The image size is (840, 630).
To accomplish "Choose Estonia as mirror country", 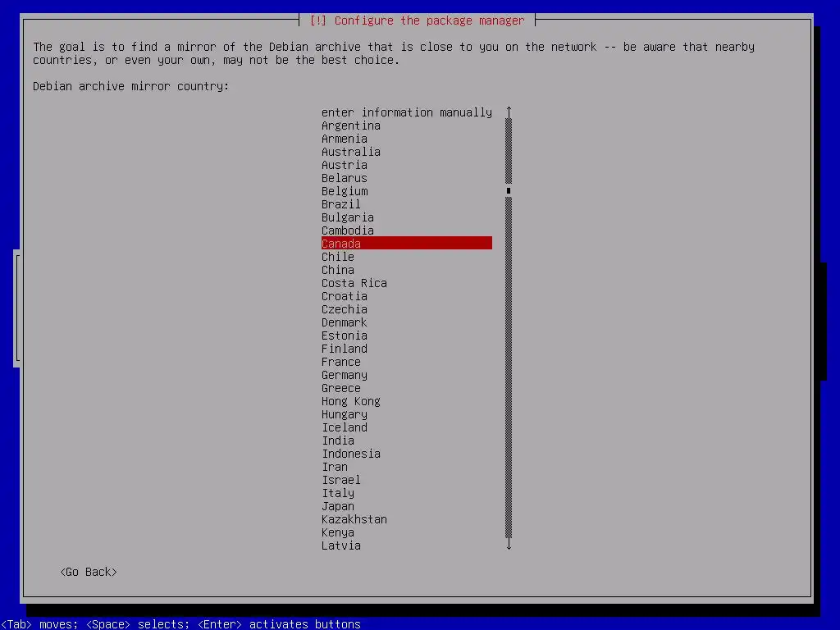I will (x=407, y=336).
